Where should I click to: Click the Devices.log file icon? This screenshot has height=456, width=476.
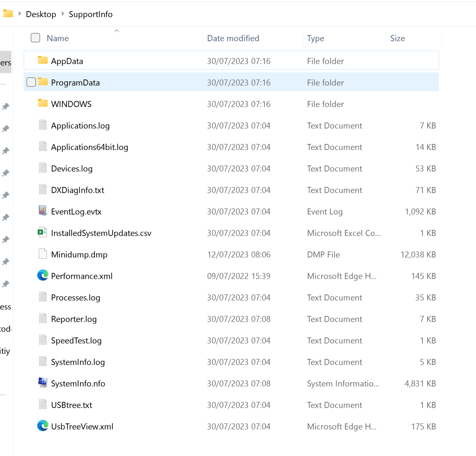click(x=43, y=168)
